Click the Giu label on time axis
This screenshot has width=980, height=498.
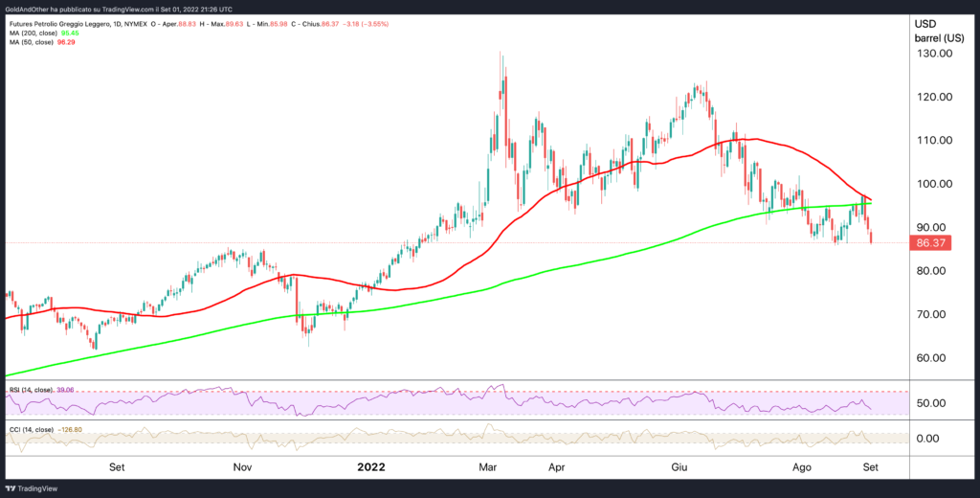point(679,466)
